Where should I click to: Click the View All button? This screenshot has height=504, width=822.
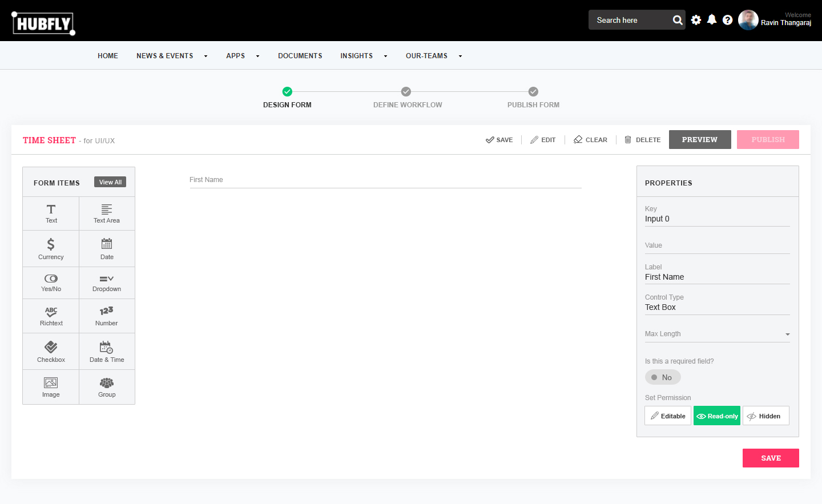[x=110, y=182]
